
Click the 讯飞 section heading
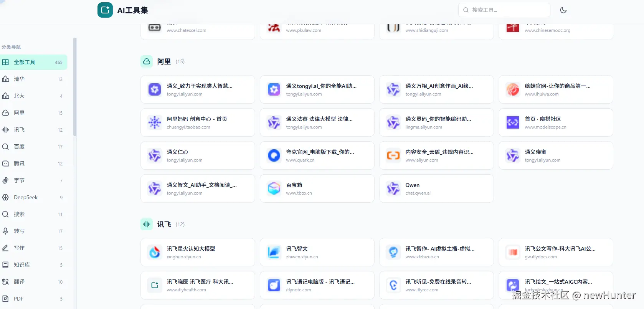coord(164,224)
